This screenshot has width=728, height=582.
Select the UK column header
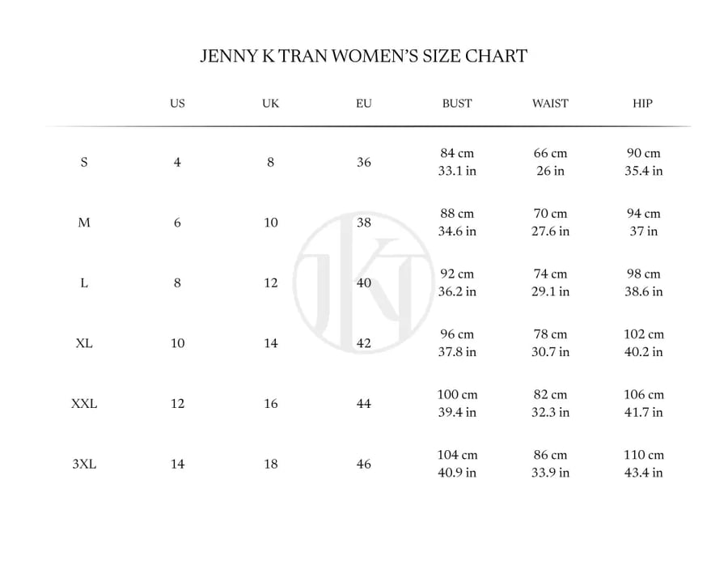[x=271, y=103]
